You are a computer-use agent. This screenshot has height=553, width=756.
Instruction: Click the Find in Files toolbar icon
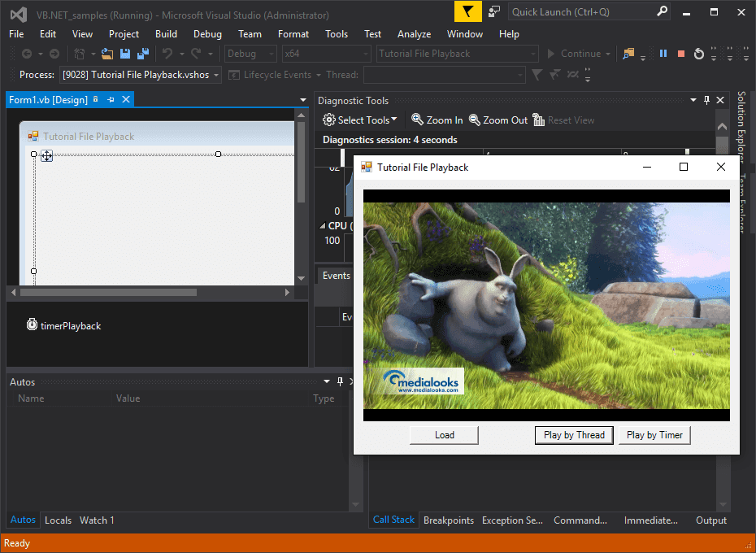tap(628, 54)
